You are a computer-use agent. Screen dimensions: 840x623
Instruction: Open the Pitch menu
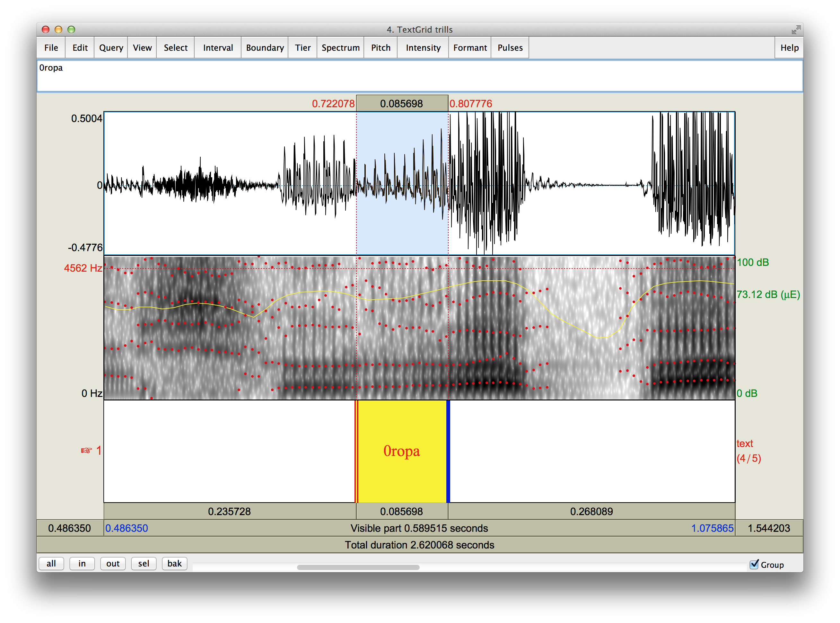381,48
